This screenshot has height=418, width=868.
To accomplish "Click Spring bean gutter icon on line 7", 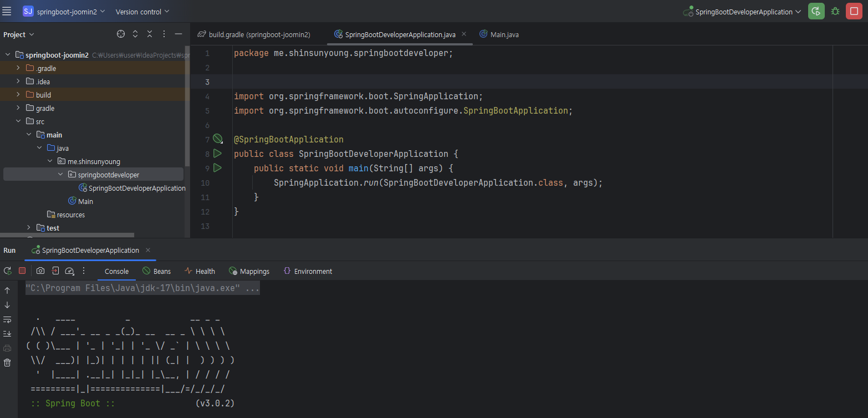I will tap(217, 139).
